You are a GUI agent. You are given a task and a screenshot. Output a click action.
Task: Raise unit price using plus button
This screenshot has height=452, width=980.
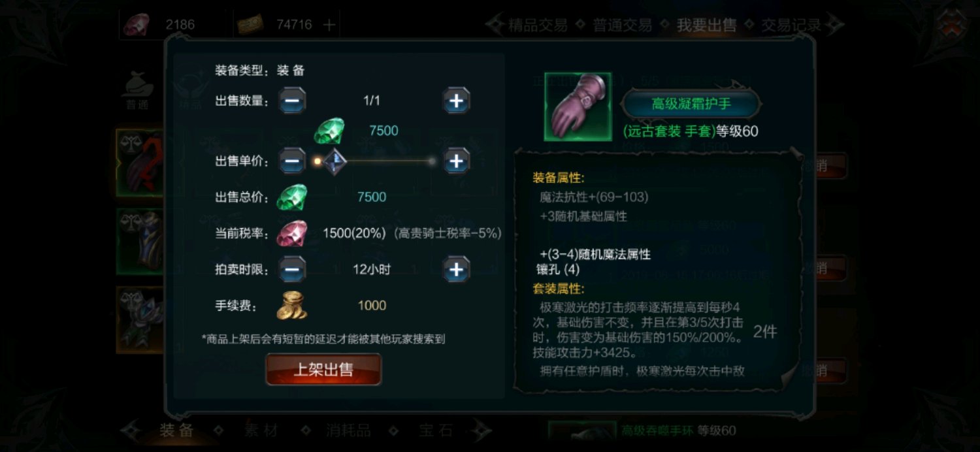coord(457,161)
